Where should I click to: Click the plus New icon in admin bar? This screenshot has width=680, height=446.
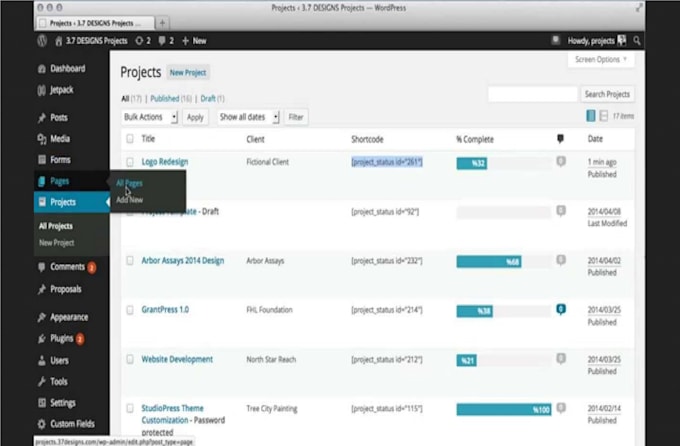[x=186, y=41]
